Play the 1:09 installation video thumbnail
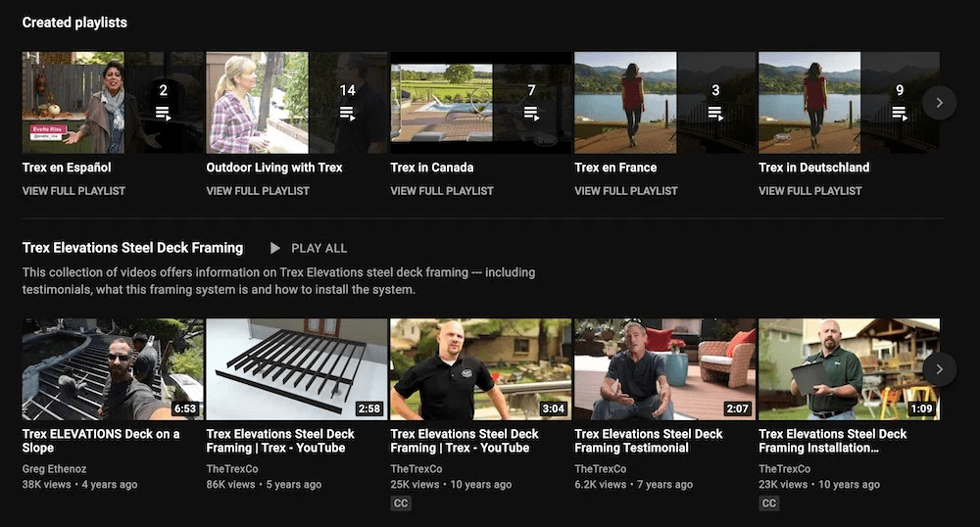980x527 pixels. 849,369
